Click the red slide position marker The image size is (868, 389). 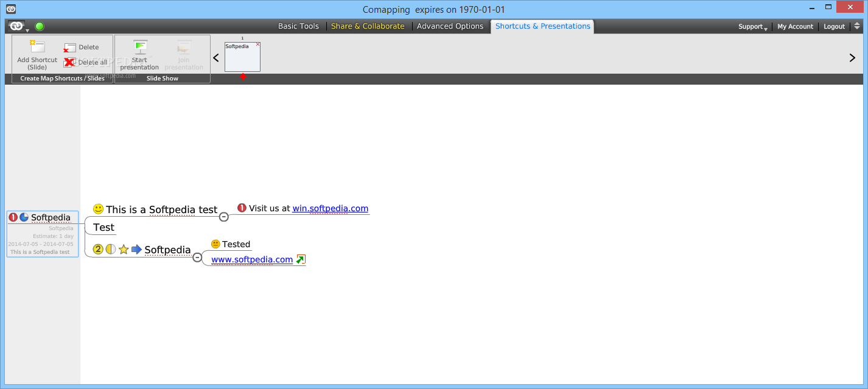243,77
